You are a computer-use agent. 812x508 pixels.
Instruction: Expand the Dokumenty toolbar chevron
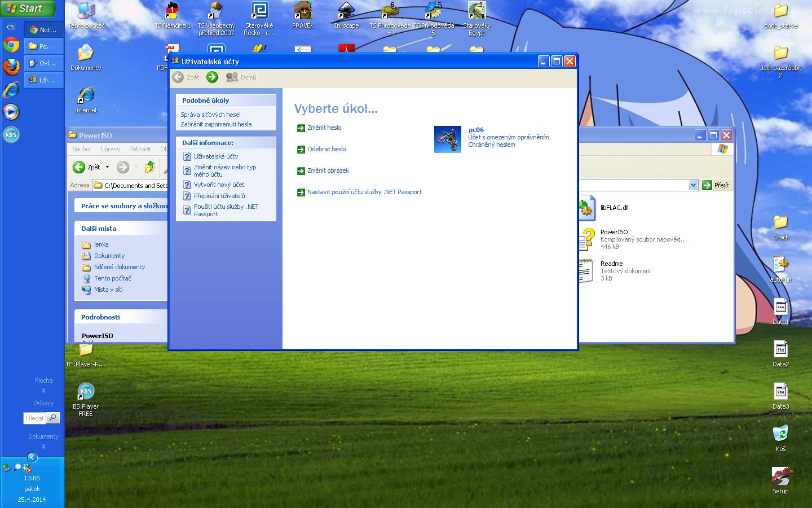(43, 446)
